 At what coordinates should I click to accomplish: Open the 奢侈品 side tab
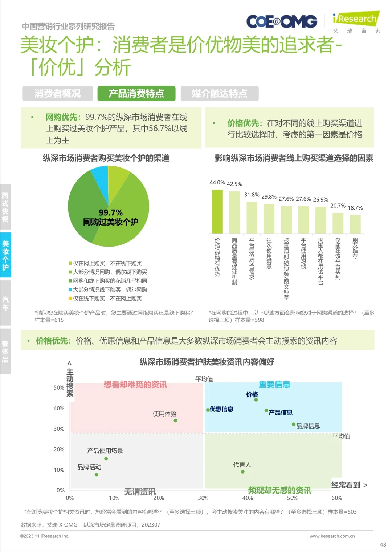click(x=5, y=351)
